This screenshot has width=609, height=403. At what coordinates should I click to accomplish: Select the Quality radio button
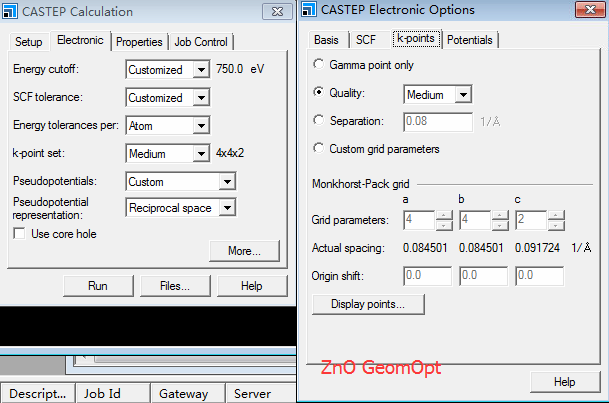click(x=318, y=92)
